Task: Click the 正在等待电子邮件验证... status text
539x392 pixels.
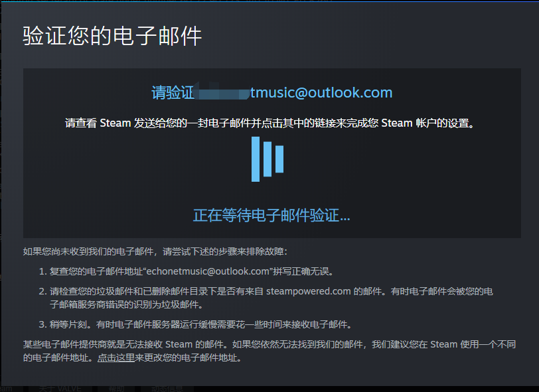Action: pyautogui.click(x=271, y=216)
